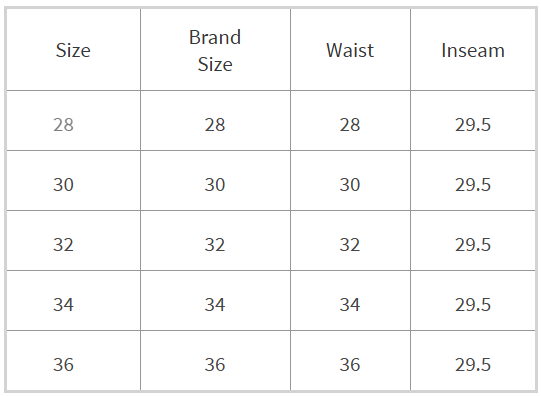Click the Inseam column header
The width and height of the screenshot is (541, 396).
(473, 50)
